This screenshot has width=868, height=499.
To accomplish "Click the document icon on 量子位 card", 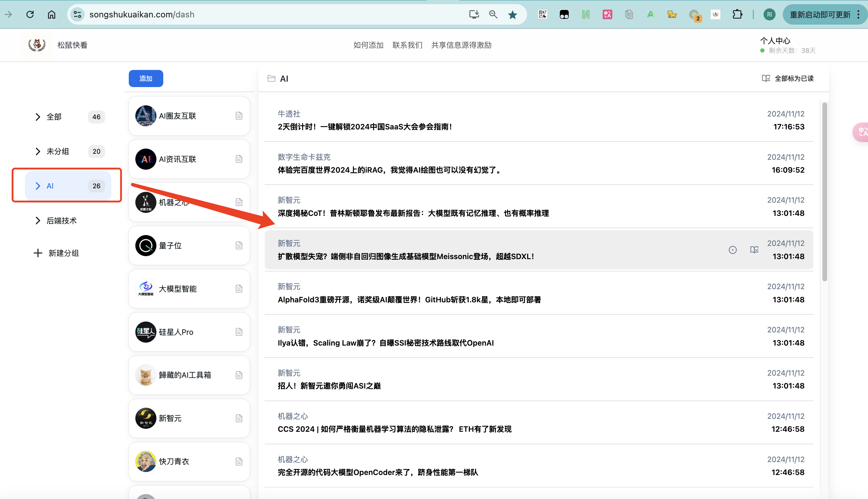I will (239, 245).
